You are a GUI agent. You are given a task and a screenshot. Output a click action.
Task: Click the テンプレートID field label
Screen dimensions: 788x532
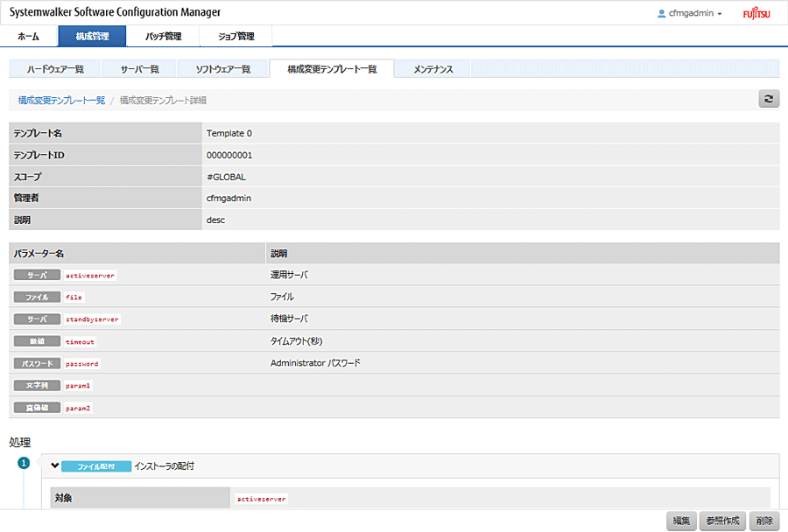point(39,155)
